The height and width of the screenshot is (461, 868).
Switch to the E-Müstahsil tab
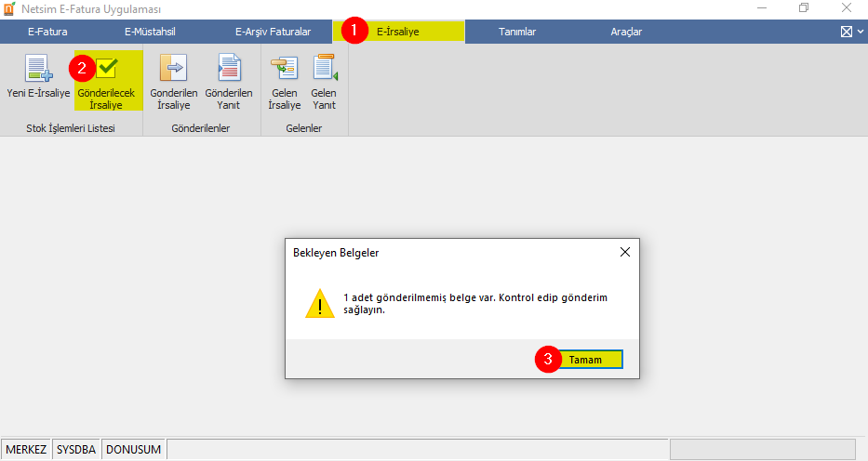pyautogui.click(x=150, y=32)
